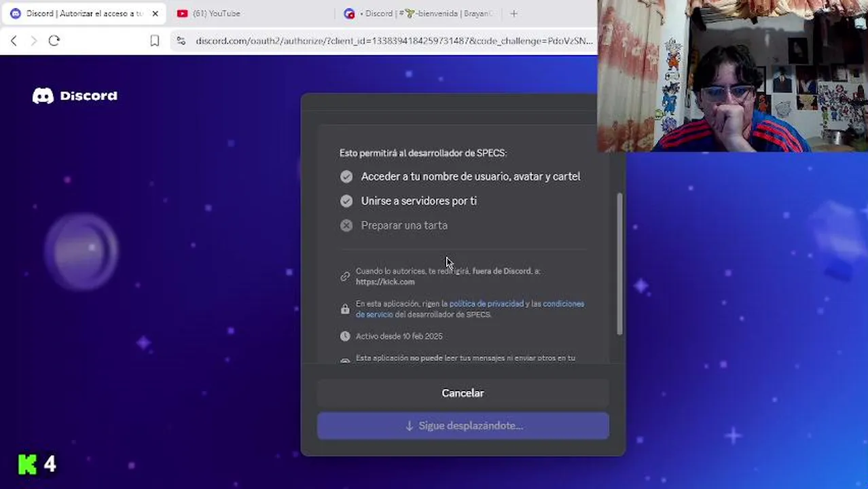Select the Discord Autorizar el acceso tab
The width and height of the screenshot is (868, 489).
coord(85,14)
